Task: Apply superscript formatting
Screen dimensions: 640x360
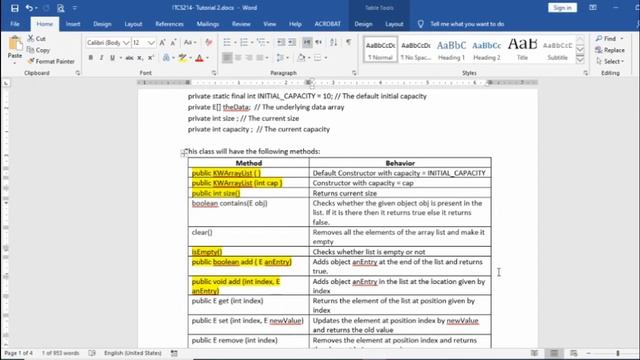Action: (151, 58)
